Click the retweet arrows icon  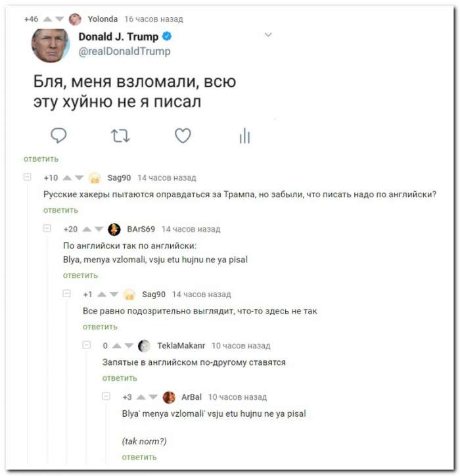coord(120,136)
